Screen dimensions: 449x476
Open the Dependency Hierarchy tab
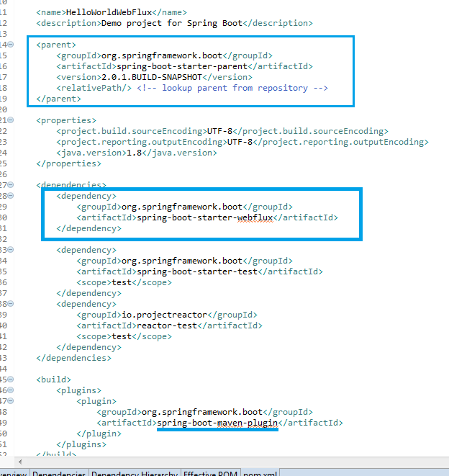click(135, 472)
